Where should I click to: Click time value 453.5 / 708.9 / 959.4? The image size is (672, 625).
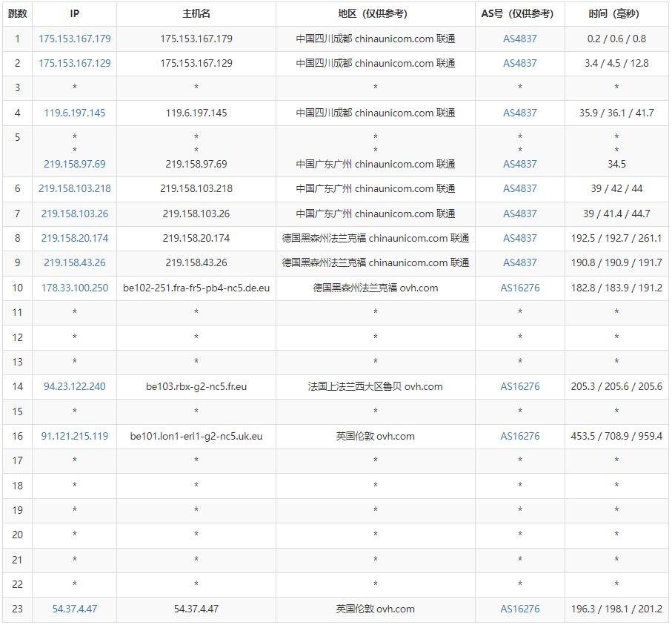click(616, 436)
